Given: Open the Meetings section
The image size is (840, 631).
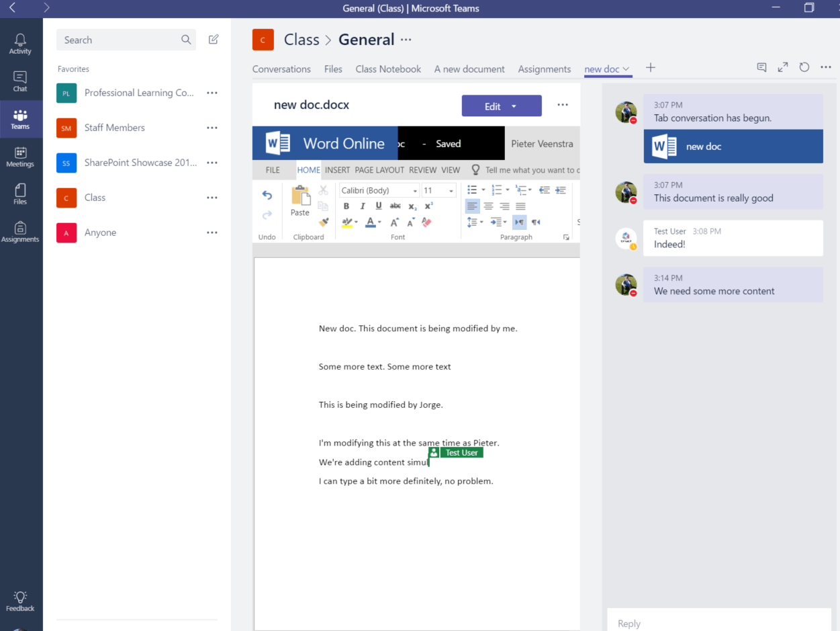Looking at the screenshot, I should click(x=20, y=157).
